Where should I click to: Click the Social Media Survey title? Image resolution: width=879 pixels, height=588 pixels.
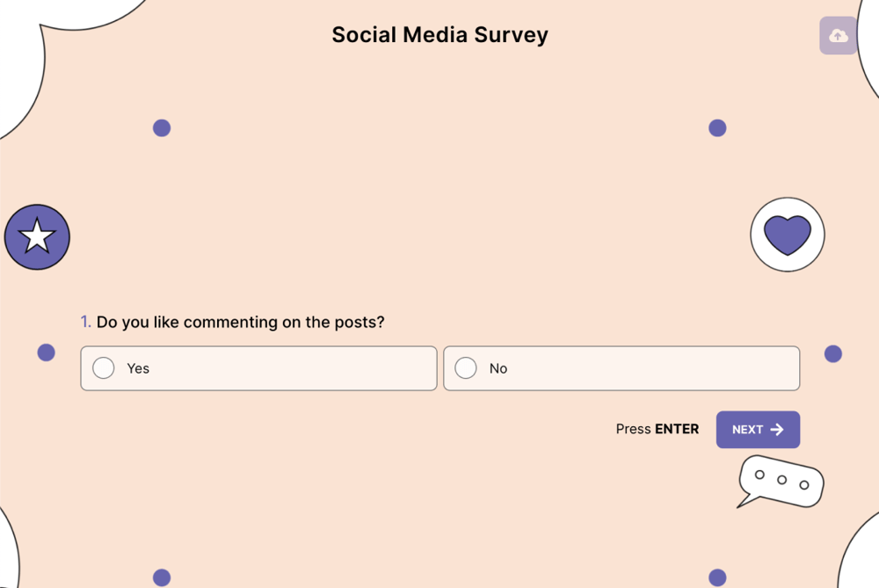439,35
